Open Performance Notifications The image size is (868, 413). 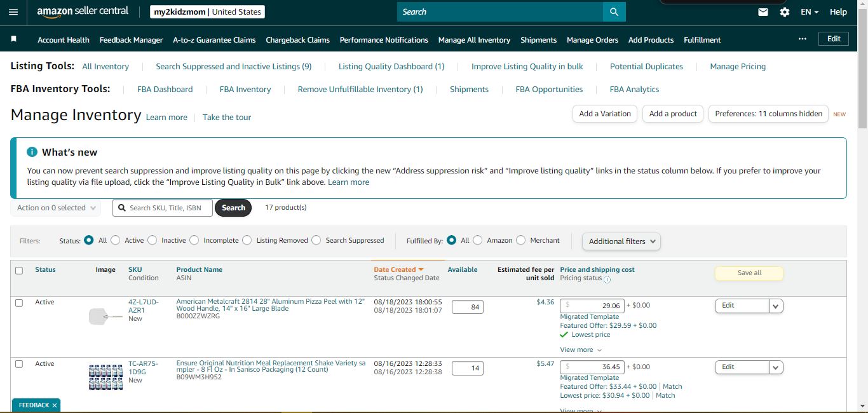(x=384, y=39)
